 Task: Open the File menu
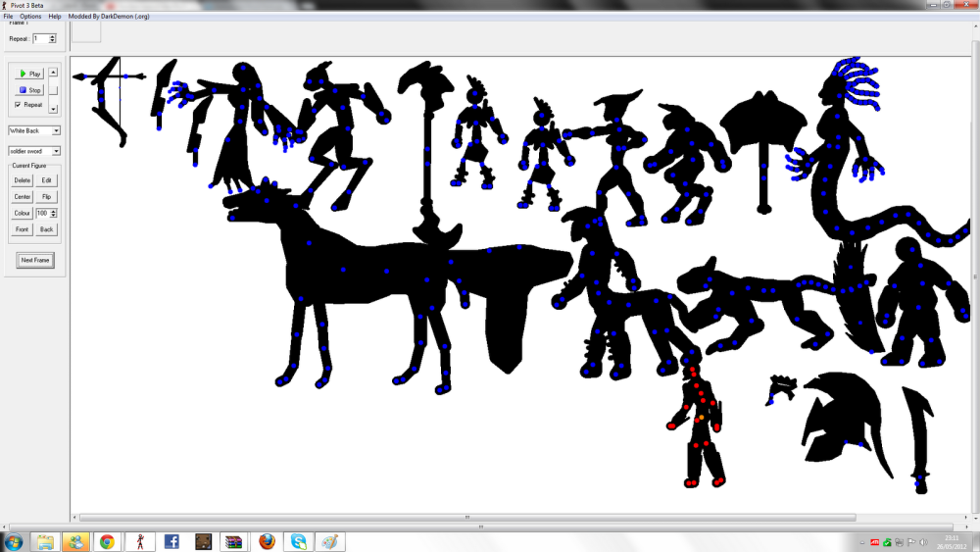click(8, 17)
